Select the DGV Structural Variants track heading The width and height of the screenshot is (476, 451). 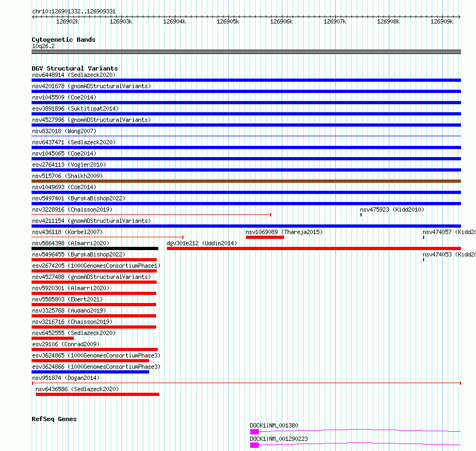click(75, 68)
